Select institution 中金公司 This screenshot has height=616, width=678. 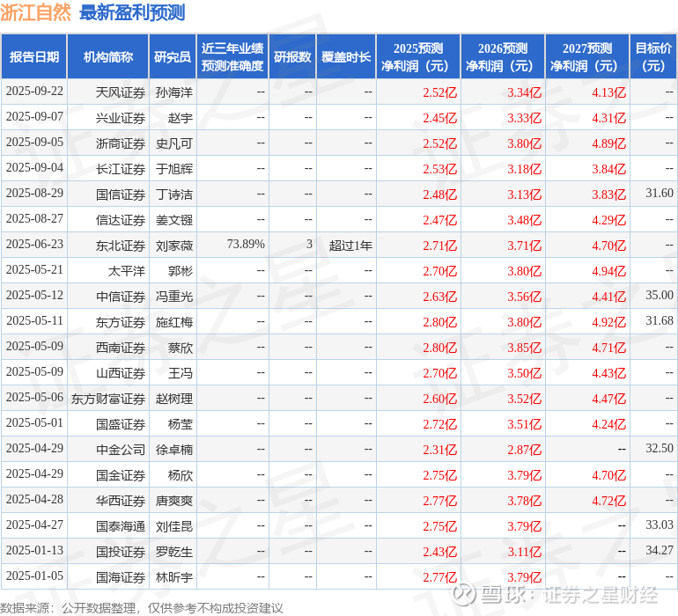(x=121, y=450)
